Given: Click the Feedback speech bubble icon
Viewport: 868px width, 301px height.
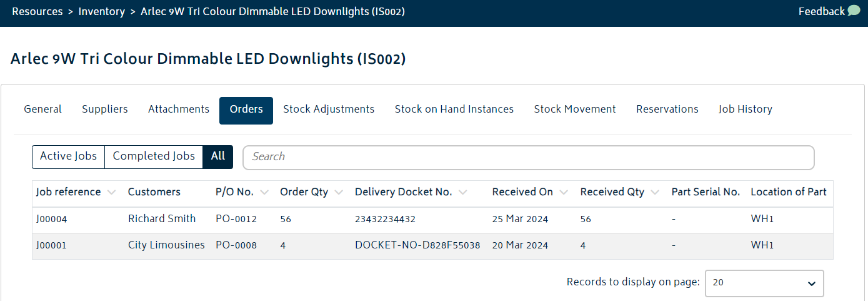Looking at the screenshot, I should [854, 11].
